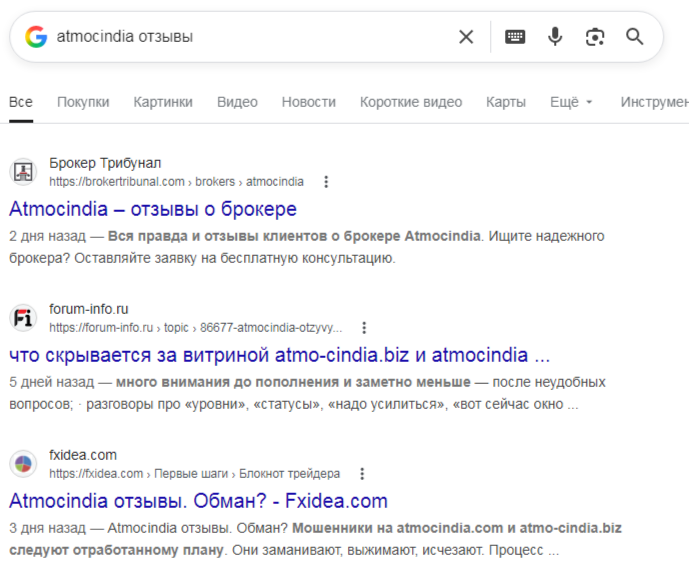Screen dimensions: 689x573
Task: Click into the search input field
Action: pyautogui.click(x=250, y=37)
